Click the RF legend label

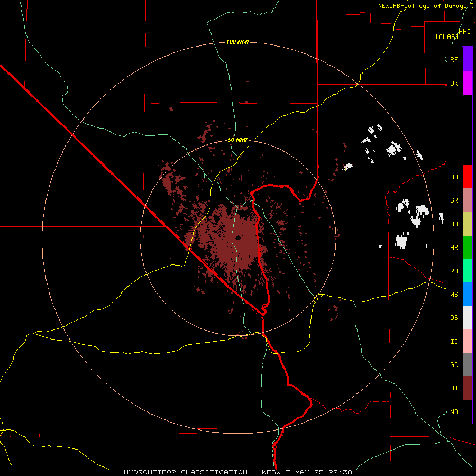(x=454, y=59)
